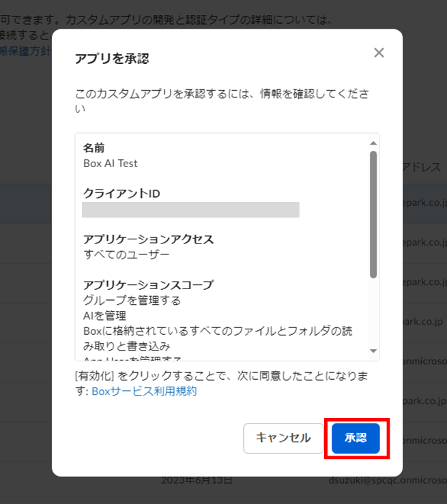The image size is (447, 504).
Task: Click the scroll down arrow in details list
Action: 373,351
